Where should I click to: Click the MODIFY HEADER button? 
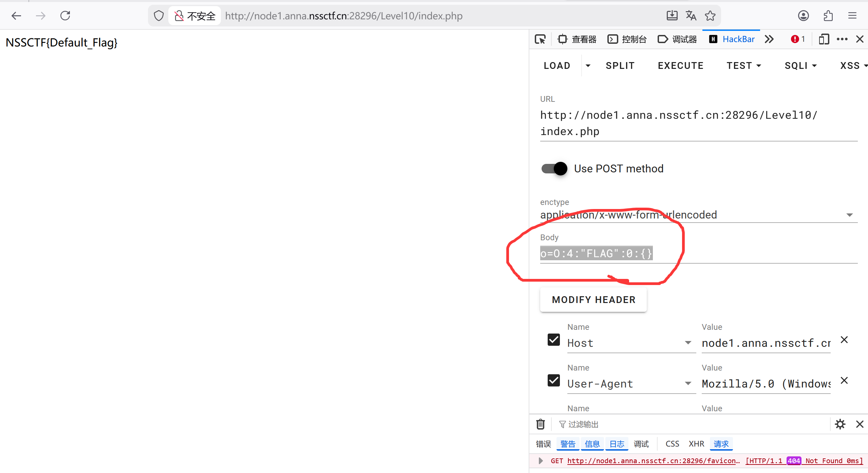pos(593,300)
